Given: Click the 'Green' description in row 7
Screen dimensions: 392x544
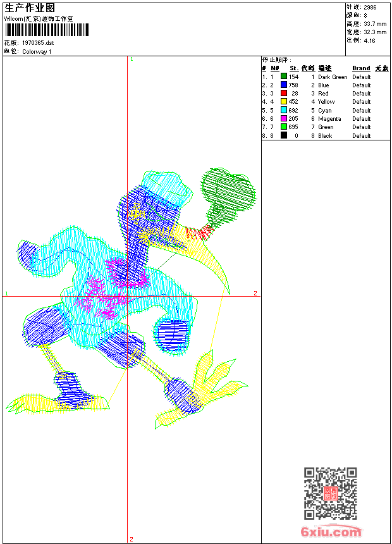Looking at the screenshot, I should 326,127.
